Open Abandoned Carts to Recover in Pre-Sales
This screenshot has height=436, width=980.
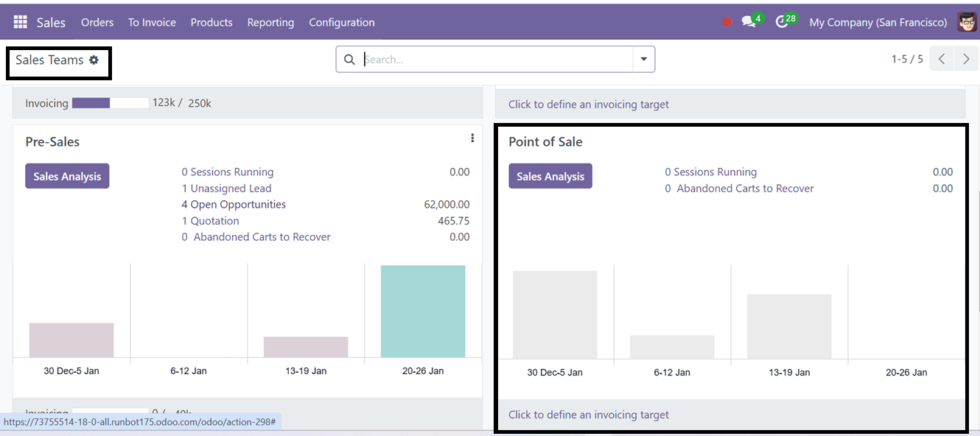256,236
